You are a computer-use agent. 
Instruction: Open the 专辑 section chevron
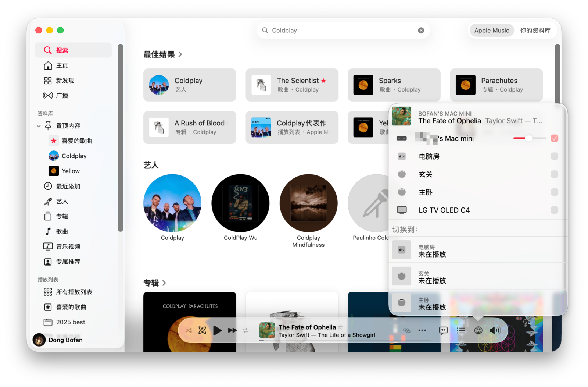pyautogui.click(x=164, y=283)
